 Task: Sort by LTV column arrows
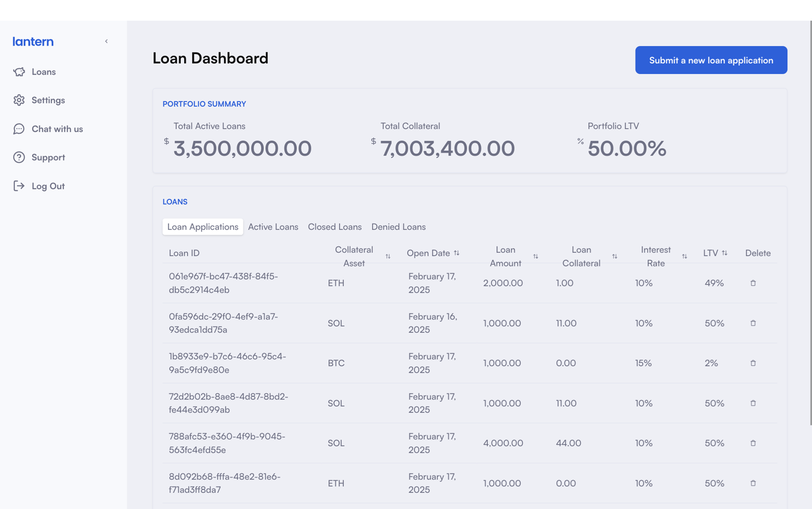click(725, 253)
